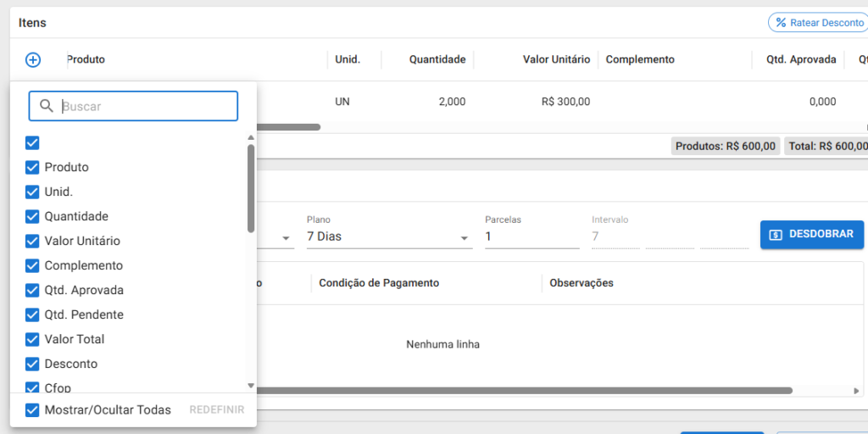Click the column list vertical scrollbar thumb

(251, 188)
